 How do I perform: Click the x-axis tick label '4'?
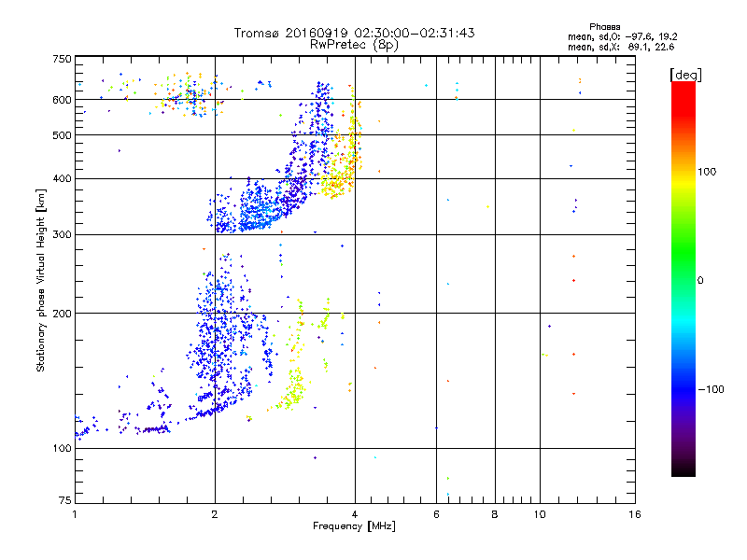tap(355, 514)
